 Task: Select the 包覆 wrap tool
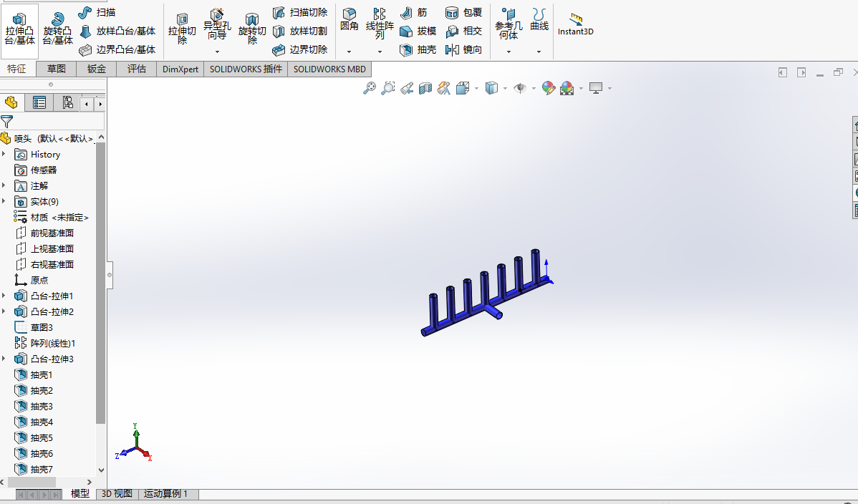(464, 13)
